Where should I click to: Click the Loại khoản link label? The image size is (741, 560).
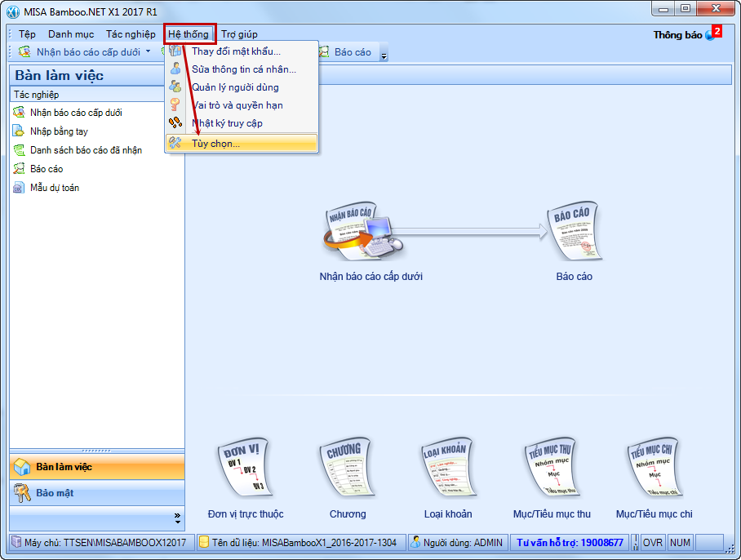coord(448,514)
